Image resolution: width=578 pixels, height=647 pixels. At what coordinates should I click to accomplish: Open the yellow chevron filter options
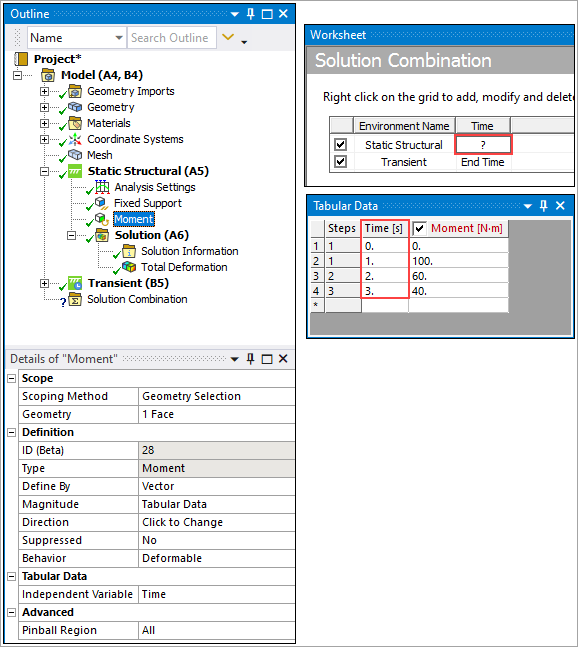[228, 37]
